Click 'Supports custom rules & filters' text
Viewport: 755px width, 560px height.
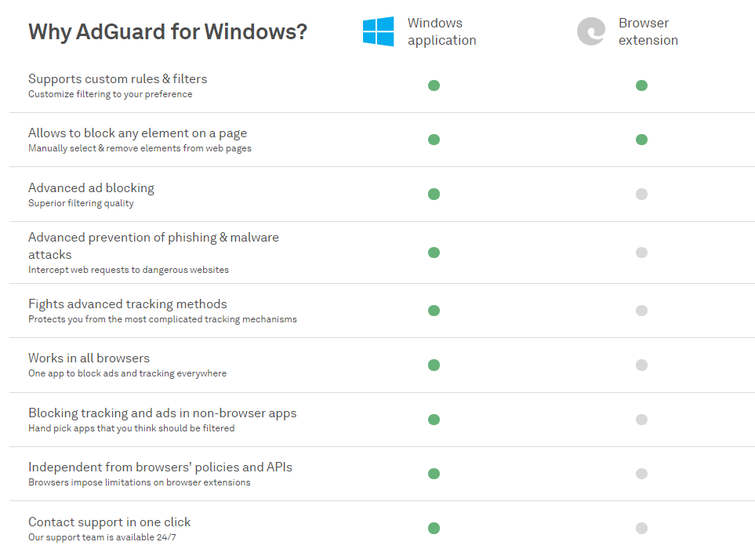click(x=118, y=79)
